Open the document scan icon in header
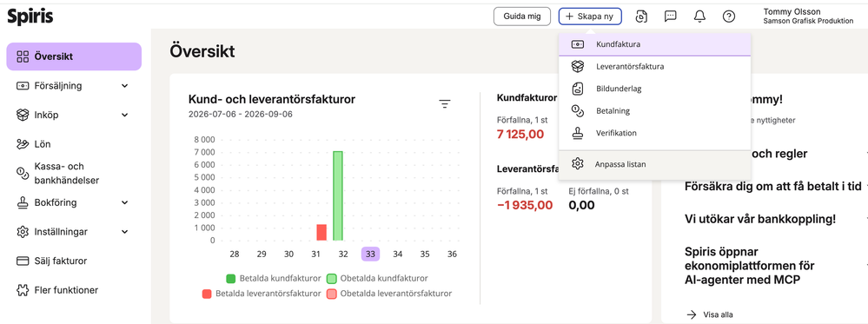This screenshot has height=324, width=868. [641, 17]
